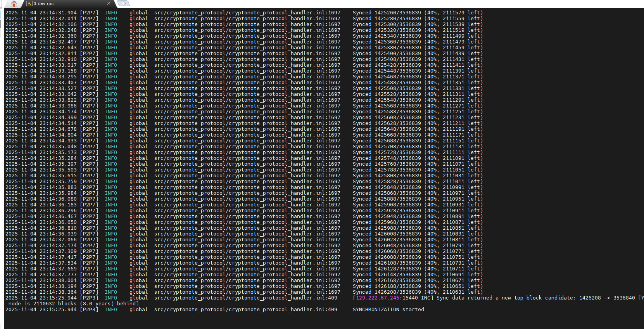The height and width of the screenshot is (329, 644).
Task: Click 'protocol_handler.inl:409' on SYNCHRONIZATION started line
Action: 300,310
